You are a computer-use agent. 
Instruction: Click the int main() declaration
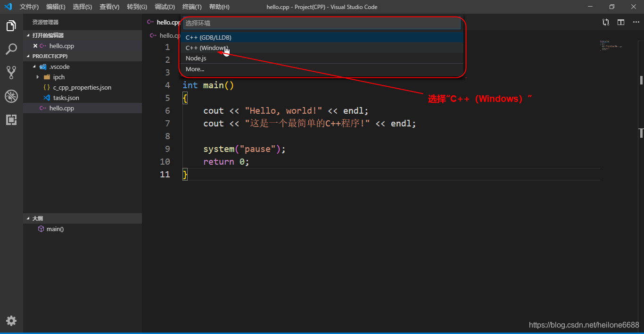pos(208,85)
